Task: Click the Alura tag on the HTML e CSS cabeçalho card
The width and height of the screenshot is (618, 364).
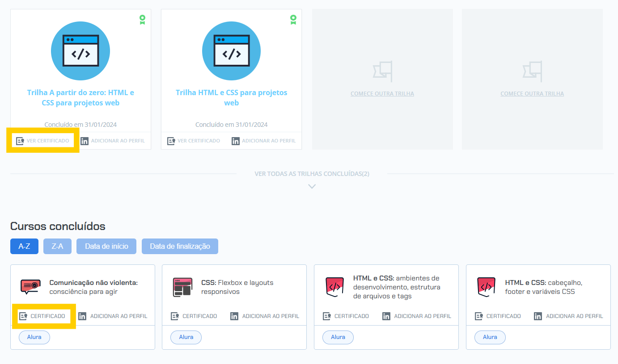Action: [x=490, y=337]
